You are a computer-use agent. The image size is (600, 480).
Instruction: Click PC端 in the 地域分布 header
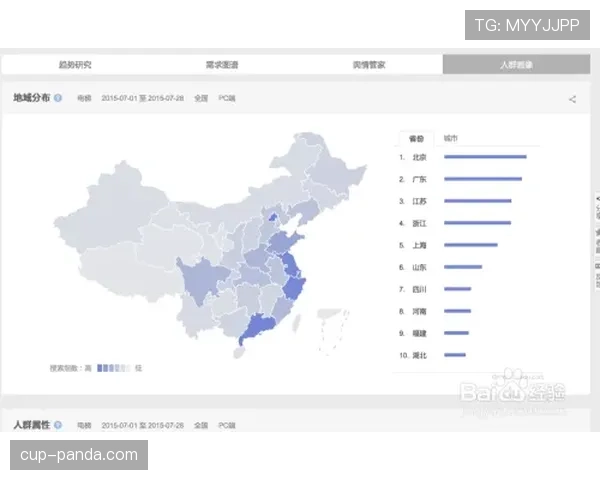(227, 98)
